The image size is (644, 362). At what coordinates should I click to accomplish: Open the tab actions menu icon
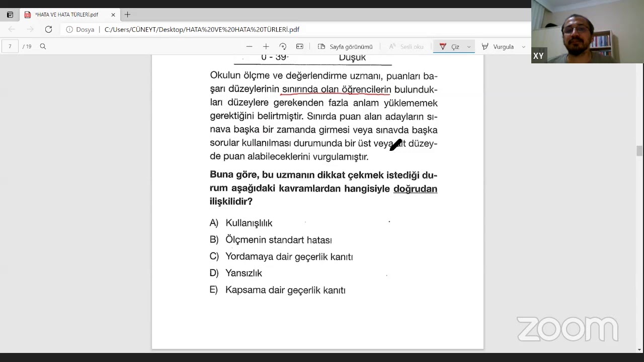coord(10,15)
